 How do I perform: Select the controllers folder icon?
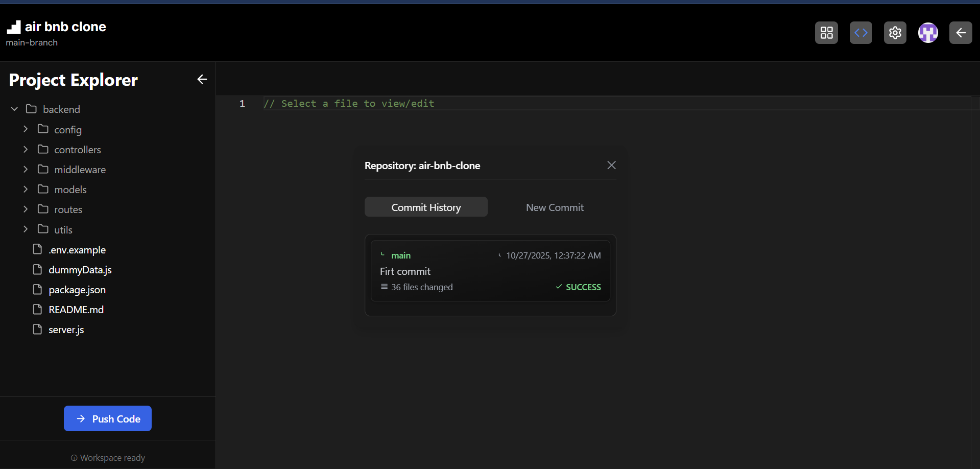pyautogui.click(x=43, y=149)
